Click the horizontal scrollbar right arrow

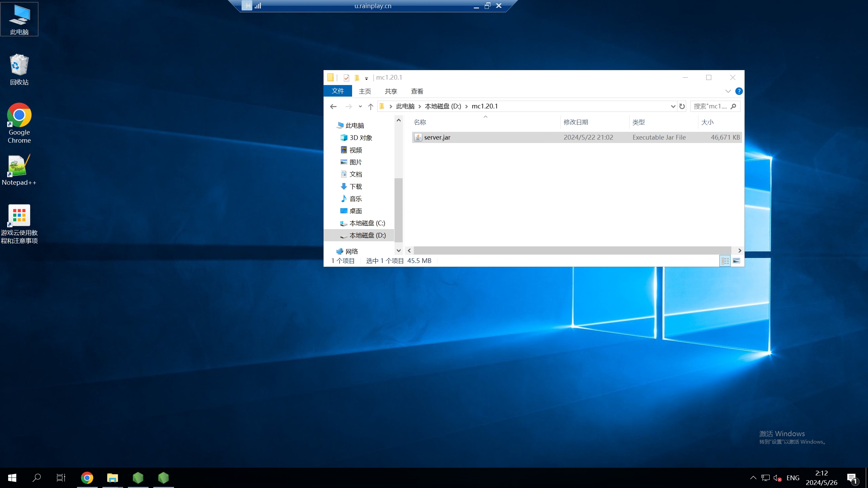pos(739,250)
